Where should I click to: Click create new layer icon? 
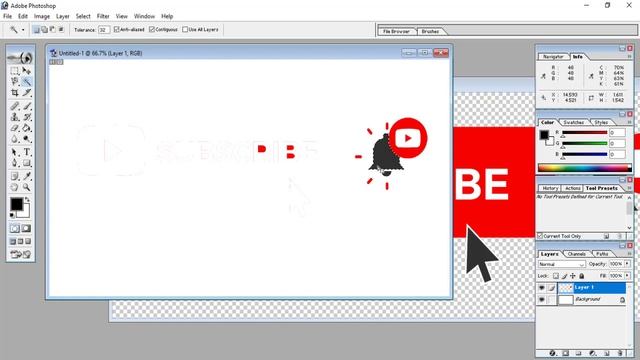click(607, 353)
